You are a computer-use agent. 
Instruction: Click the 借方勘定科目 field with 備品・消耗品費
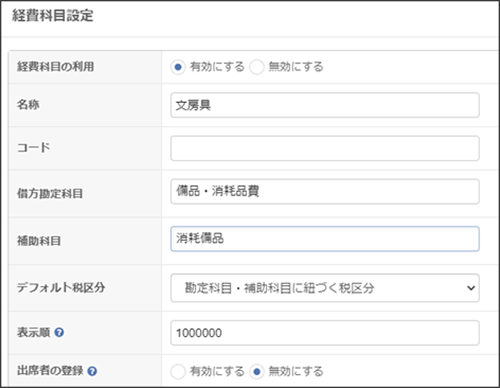pos(325,192)
